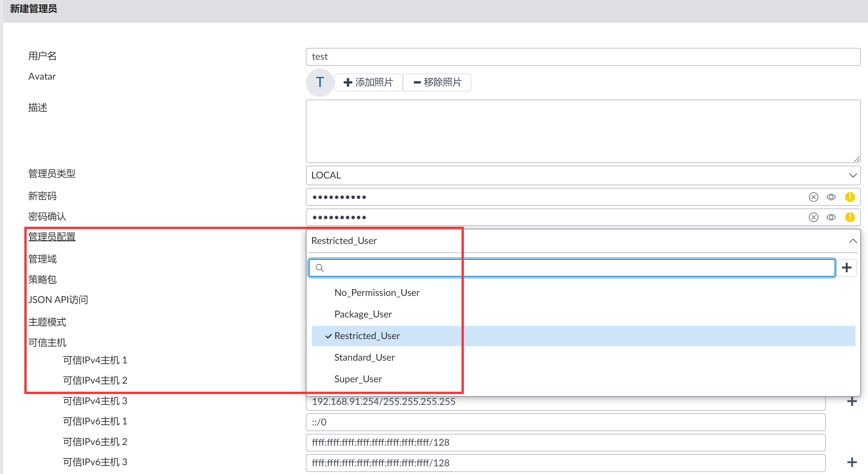Click the avatar letter T circle
This screenshot has height=474, width=868.
[320, 82]
